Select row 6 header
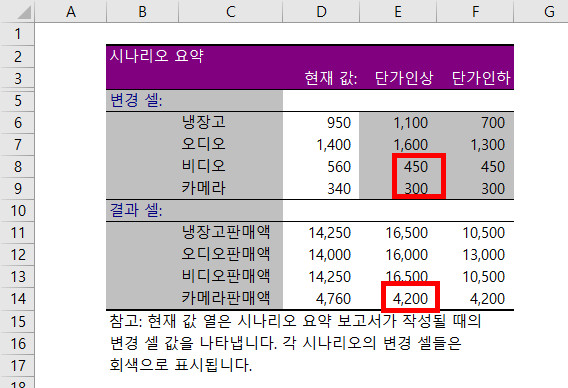 pos(17,122)
